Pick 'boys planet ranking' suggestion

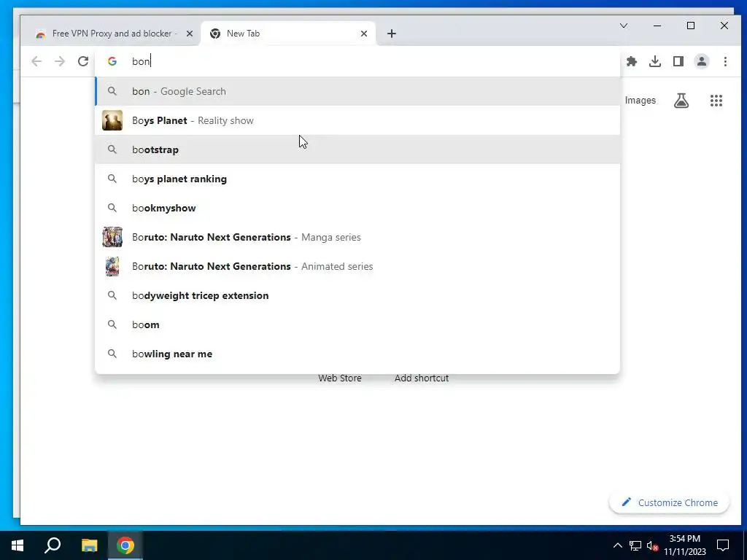coord(357,179)
